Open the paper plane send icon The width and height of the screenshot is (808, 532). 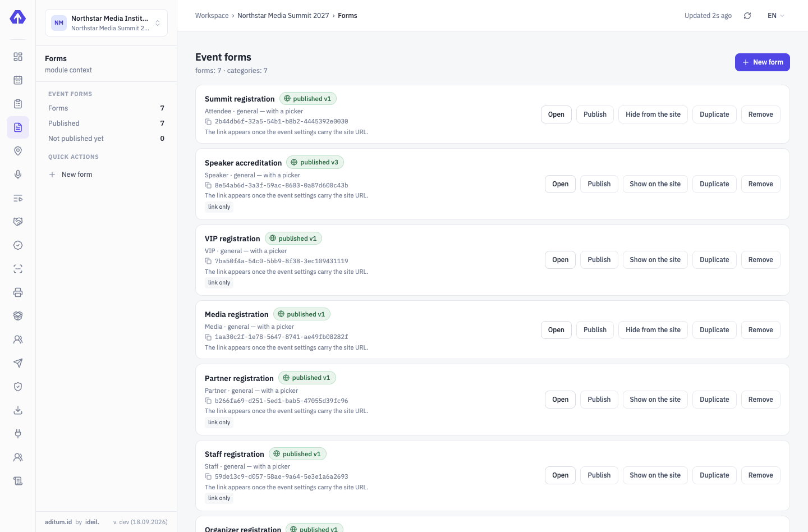18,363
